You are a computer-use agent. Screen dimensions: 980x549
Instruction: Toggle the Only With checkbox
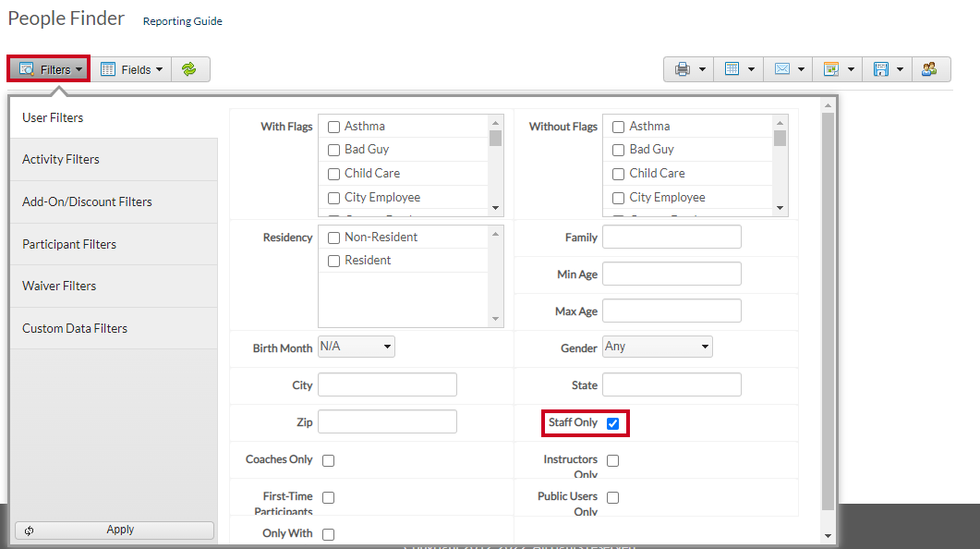click(x=328, y=534)
